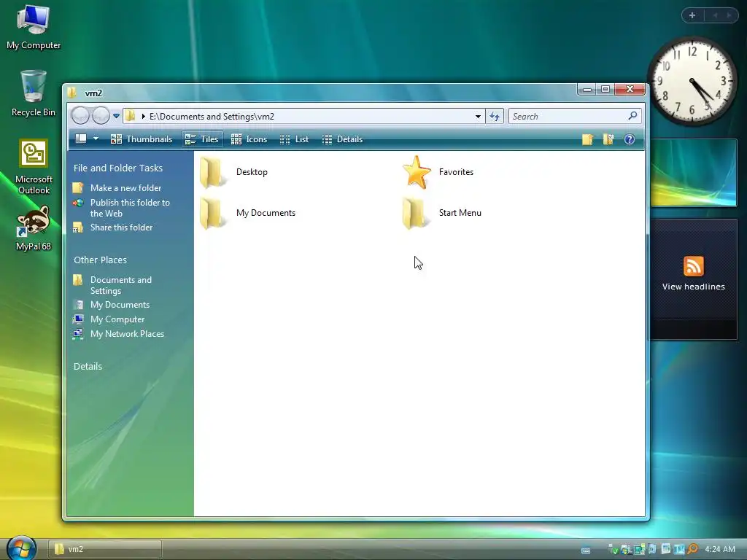747x560 pixels.
Task: Click the TV tray icon
Action: pyautogui.click(x=679, y=550)
